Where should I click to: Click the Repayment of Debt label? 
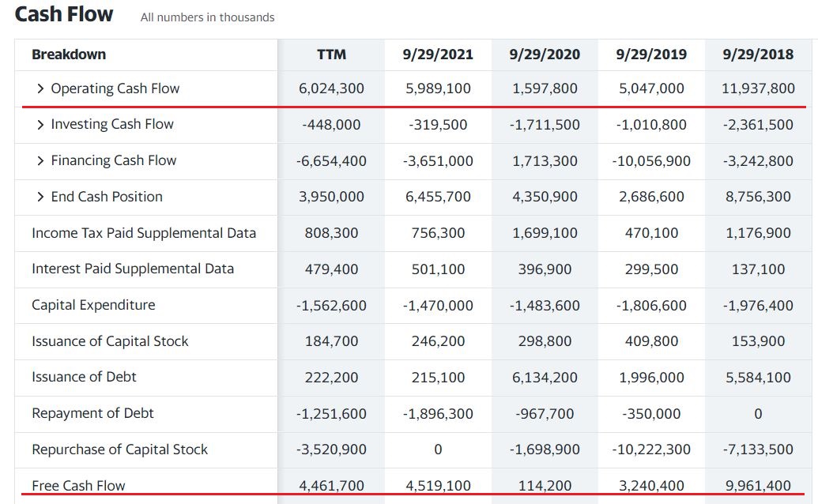(92, 413)
